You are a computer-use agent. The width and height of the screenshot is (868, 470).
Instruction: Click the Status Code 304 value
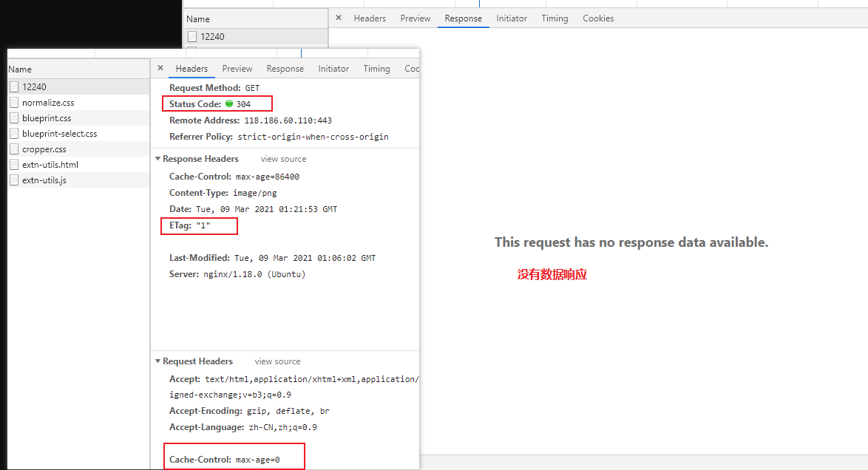point(243,104)
